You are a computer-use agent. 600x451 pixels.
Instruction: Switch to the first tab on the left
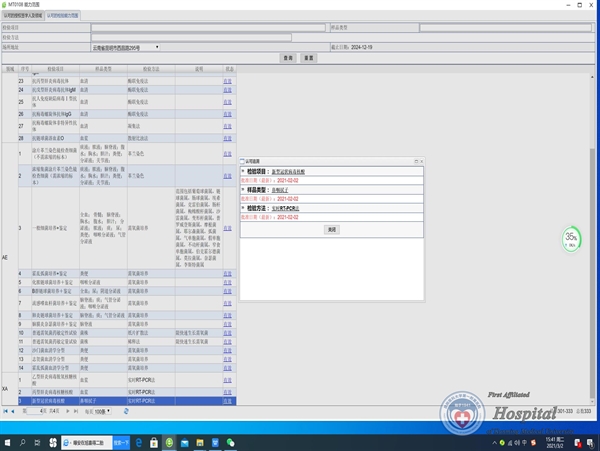[23, 16]
